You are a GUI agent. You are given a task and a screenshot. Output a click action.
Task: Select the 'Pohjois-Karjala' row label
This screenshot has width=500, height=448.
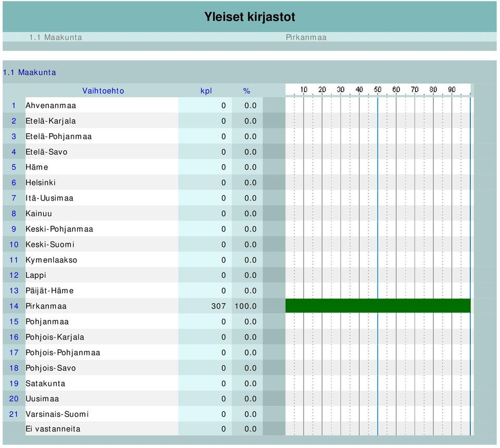(x=55, y=337)
